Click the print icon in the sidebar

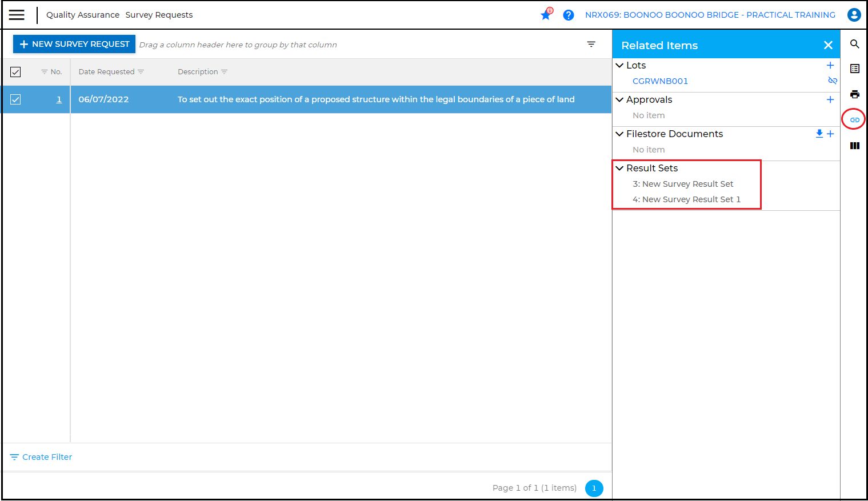[x=854, y=94]
